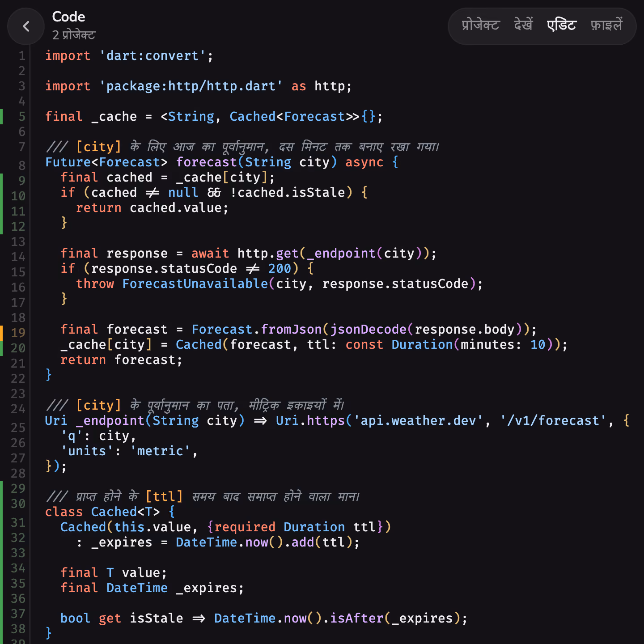The image size is (644, 644).
Task: Click the "Uri.https" constructor call
Action: 310,421
